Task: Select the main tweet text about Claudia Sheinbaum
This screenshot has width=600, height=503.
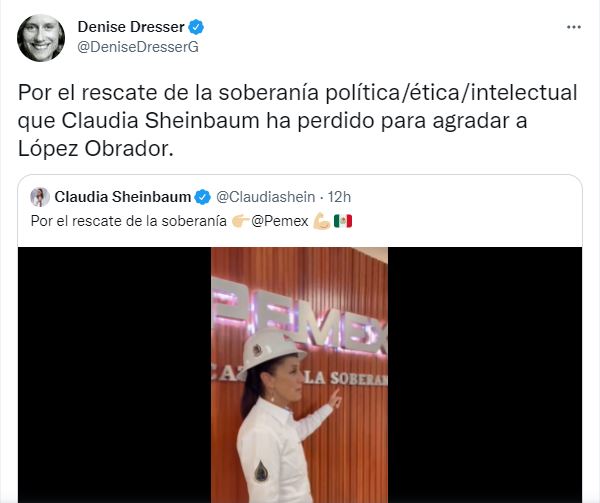Action: pos(297,120)
